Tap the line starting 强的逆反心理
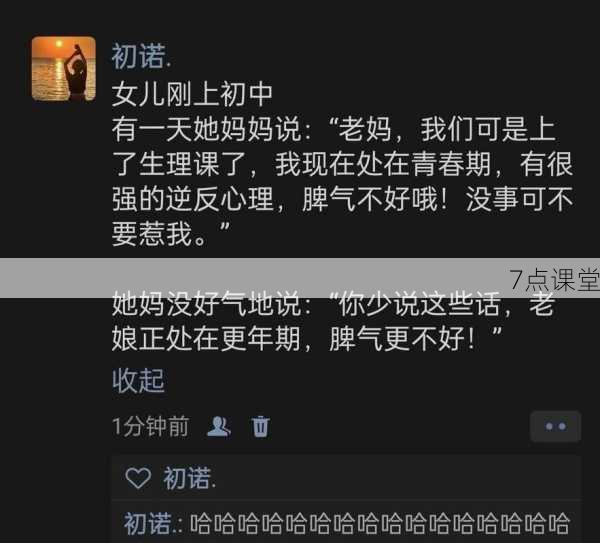Image resolution: width=600 pixels, height=543 pixels. click(342, 199)
